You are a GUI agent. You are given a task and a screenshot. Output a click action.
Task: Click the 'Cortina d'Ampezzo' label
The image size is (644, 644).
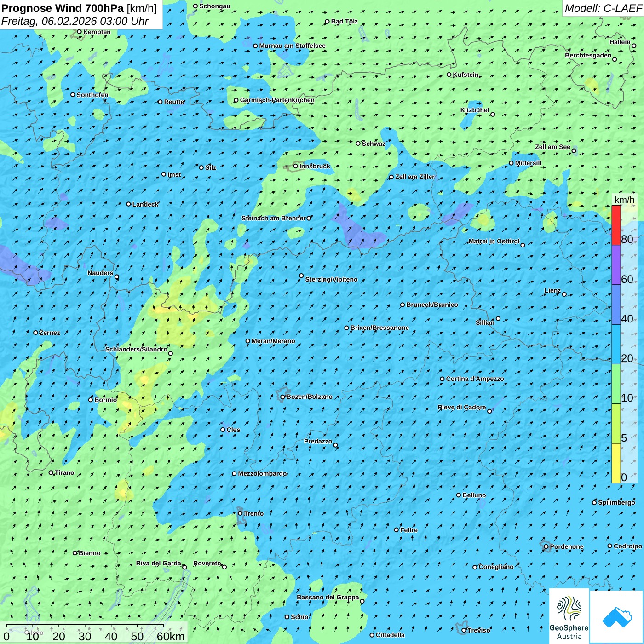tap(475, 379)
